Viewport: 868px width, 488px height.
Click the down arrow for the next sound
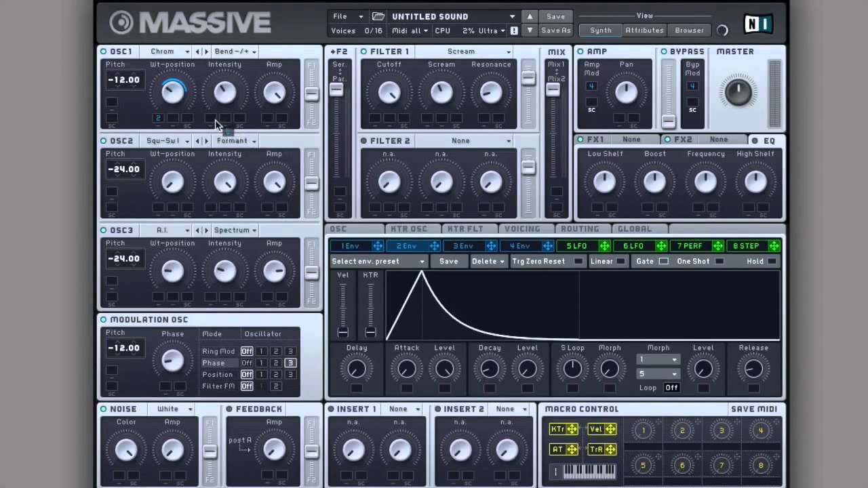(x=530, y=30)
